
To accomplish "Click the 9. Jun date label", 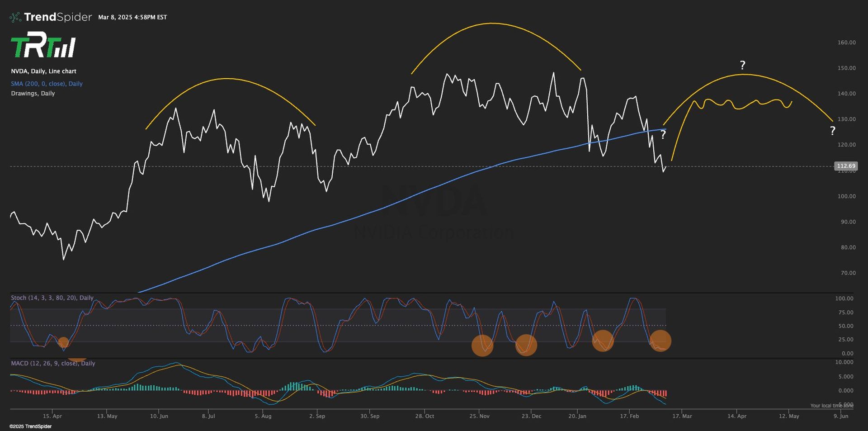I will [841, 416].
